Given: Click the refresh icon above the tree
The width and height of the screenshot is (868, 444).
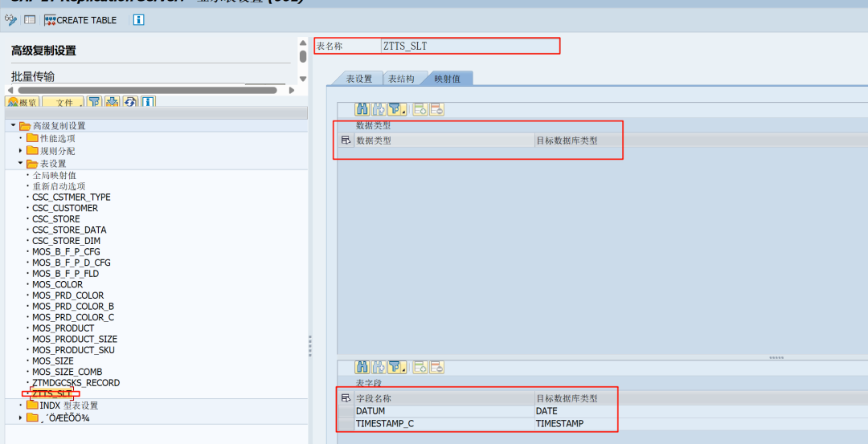Looking at the screenshot, I should point(130,102).
